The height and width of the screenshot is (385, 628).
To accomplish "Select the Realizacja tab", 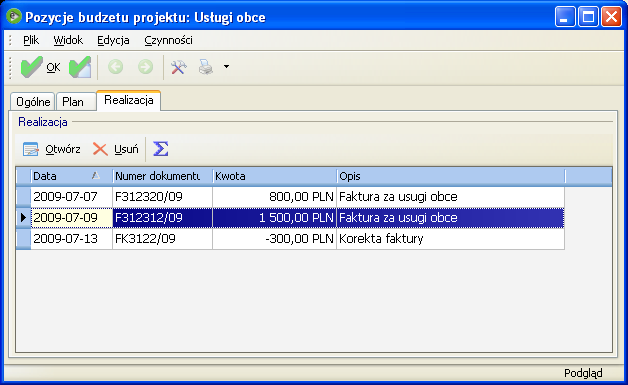I will 129,100.
